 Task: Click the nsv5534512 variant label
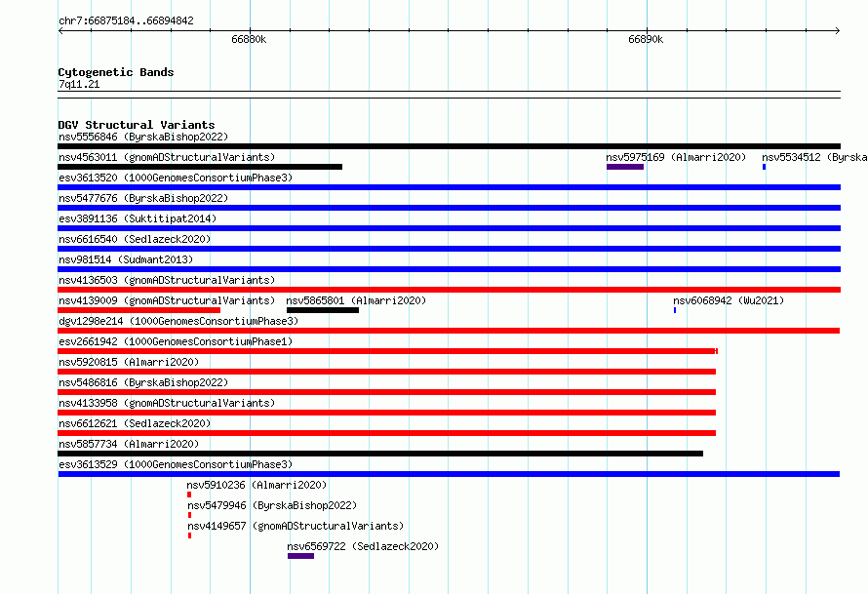pyautogui.click(x=814, y=157)
